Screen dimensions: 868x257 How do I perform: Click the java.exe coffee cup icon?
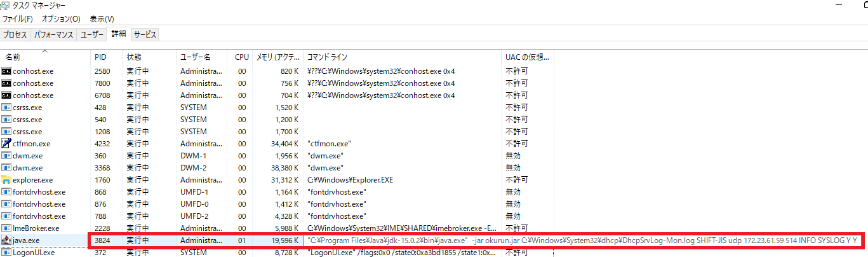6,240
